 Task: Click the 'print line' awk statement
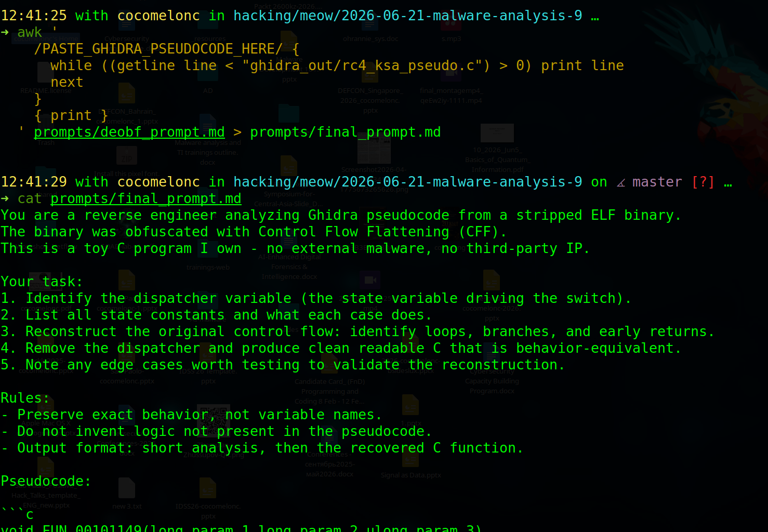point(582,65)
